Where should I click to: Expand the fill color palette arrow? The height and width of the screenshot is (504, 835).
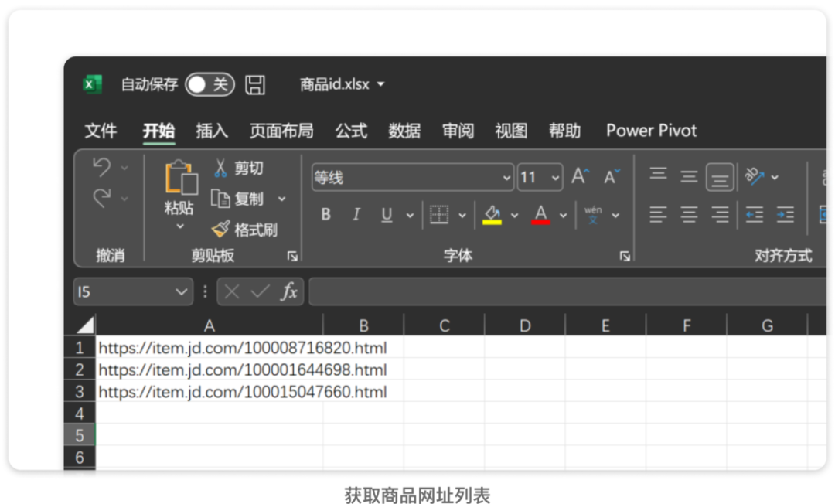coord(514,216)
